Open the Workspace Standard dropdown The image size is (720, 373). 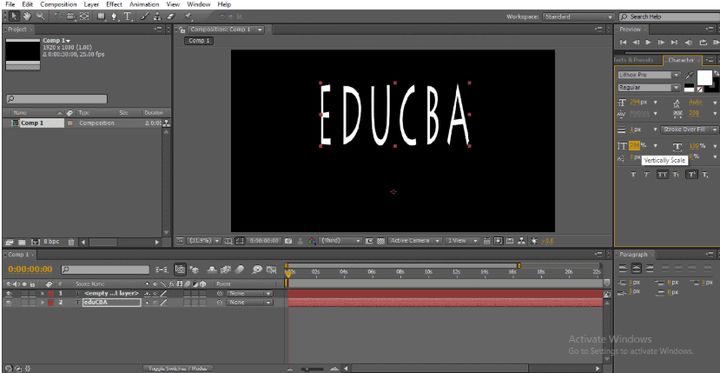[579, 17]
